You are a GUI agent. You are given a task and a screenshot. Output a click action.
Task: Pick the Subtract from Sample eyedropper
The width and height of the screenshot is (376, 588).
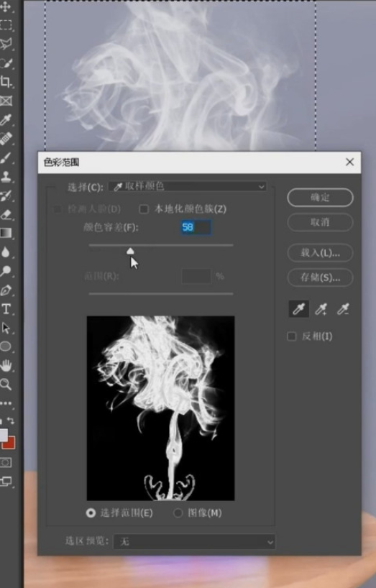tap(343, 309)
